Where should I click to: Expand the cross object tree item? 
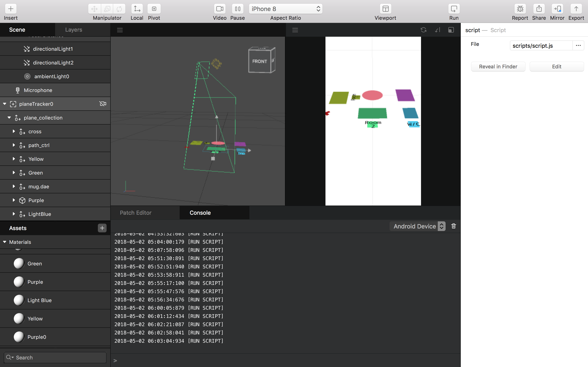(14, 131)
